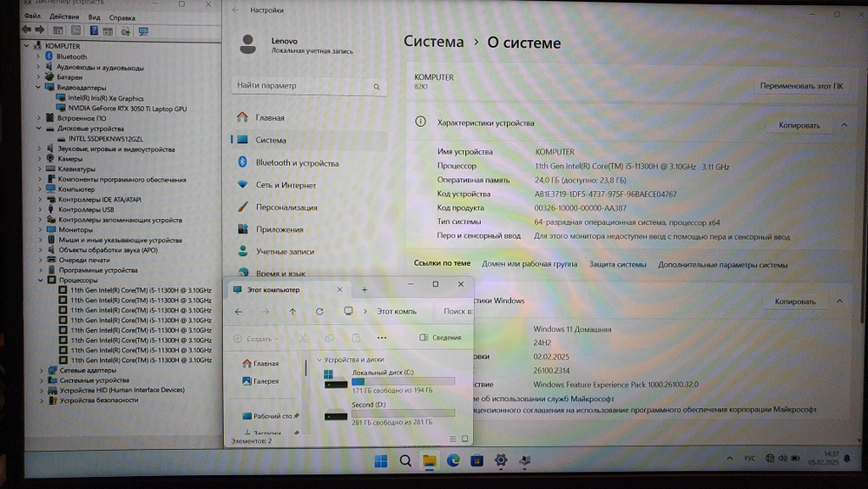Open Windows Start button on taskbar
This screenshot has width=868, height=489.
coord(381,460)
